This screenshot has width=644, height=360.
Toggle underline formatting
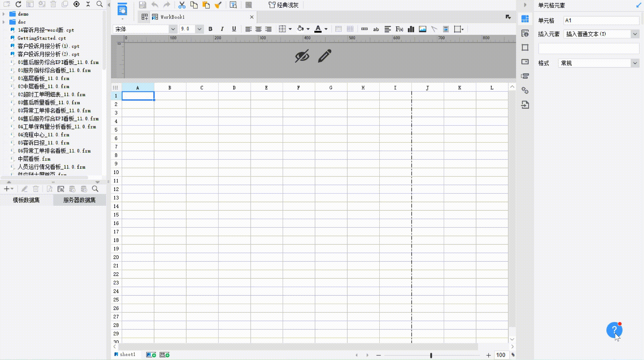coord(234,29)
